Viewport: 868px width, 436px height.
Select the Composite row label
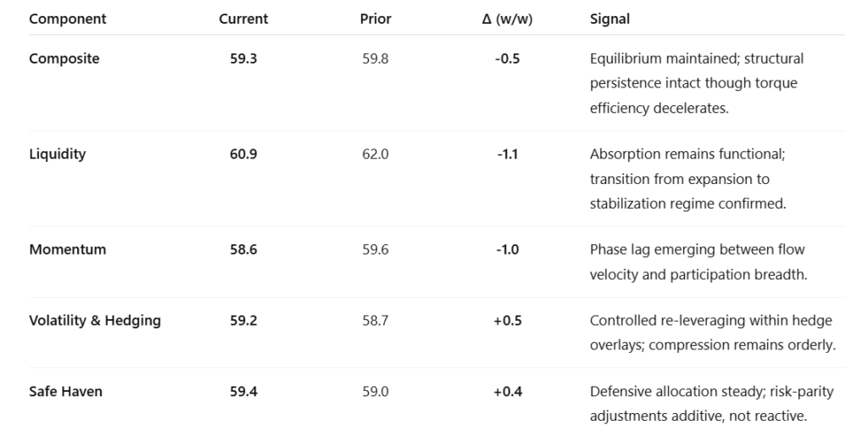point(64,59)
